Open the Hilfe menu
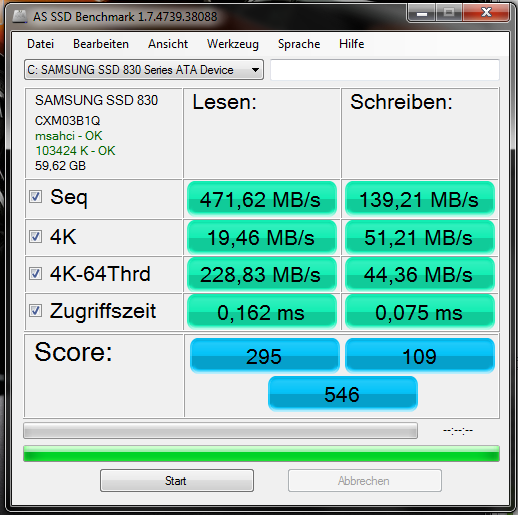 (x=351, y=44)
